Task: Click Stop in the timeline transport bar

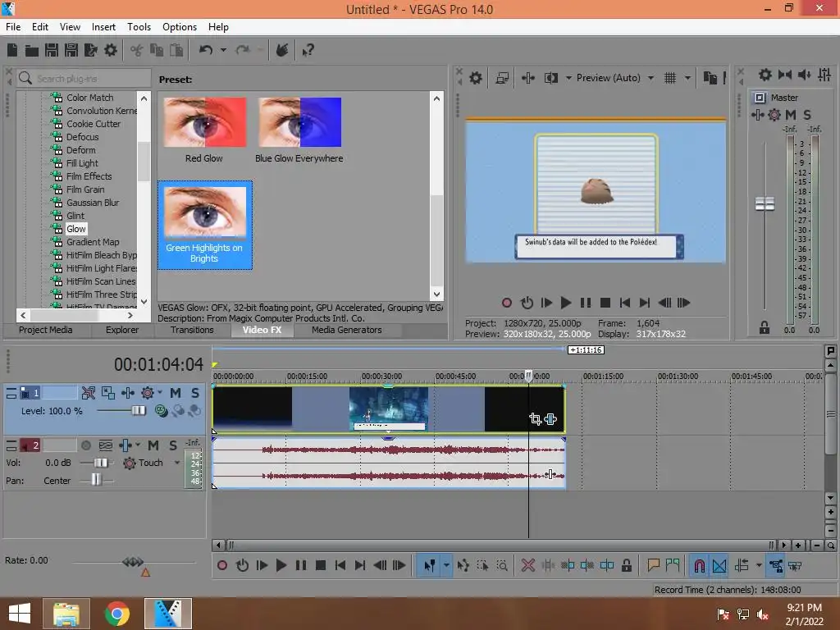Action: (x=321, y=565)
